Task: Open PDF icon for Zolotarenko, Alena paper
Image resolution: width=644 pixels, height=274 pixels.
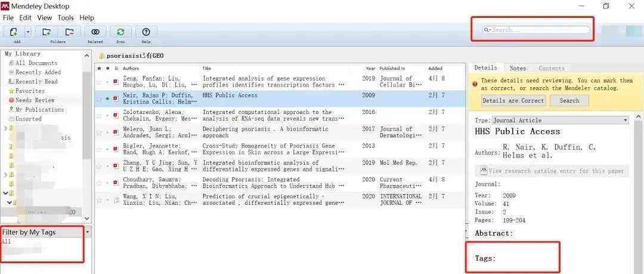Action: click(x=116, y=116)
